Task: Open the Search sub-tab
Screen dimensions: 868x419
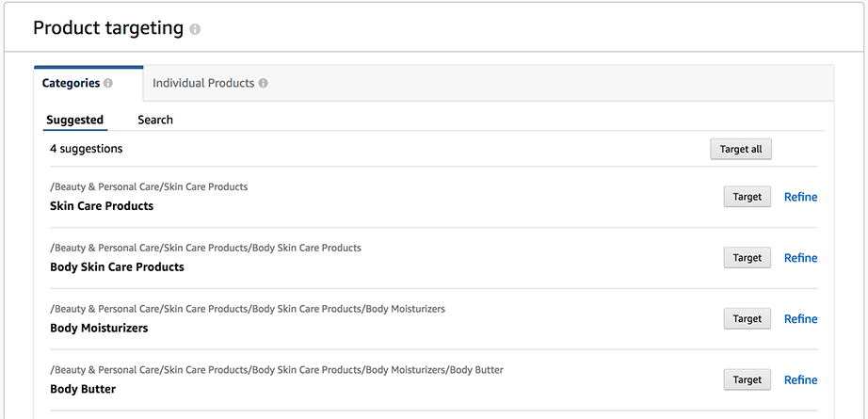Action: (x=155, y=120)
